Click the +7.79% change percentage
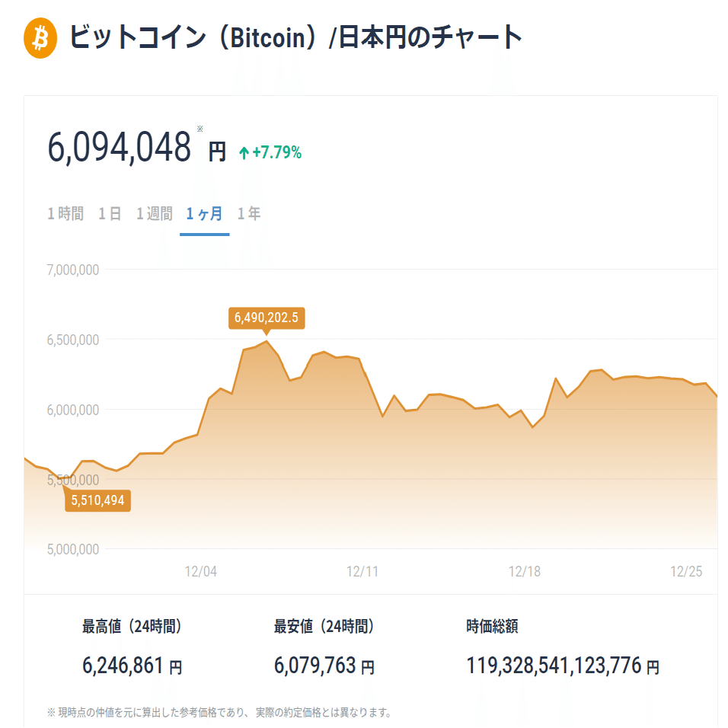The width and height of the screenshot is (728, 728). tap(277, 153)
